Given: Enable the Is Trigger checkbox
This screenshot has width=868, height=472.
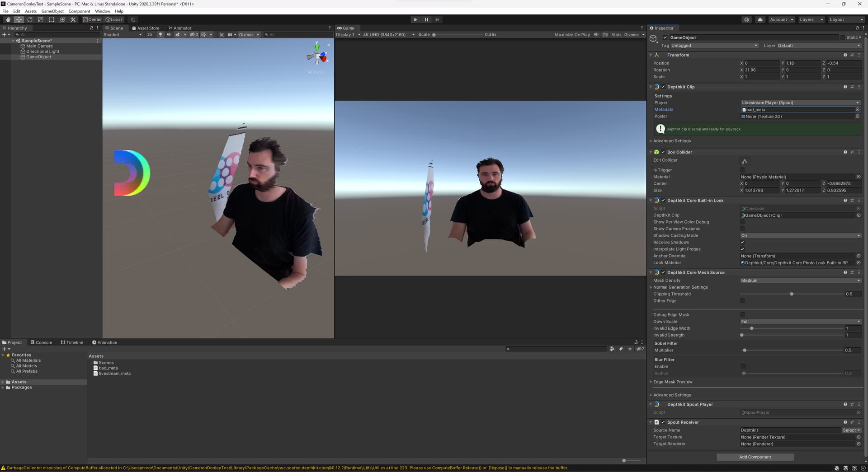Looking at the screenshot, I should point(742,170).
